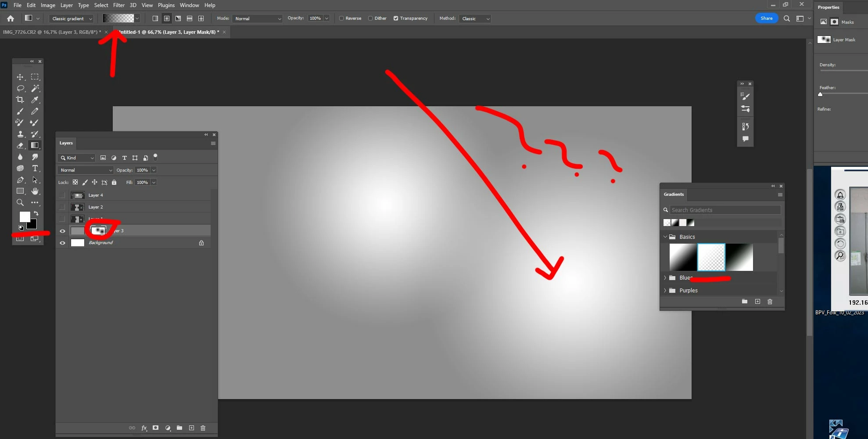Open Method Classic dropdown
Screen dimensions: 868x439
click(x=475, y=18)
